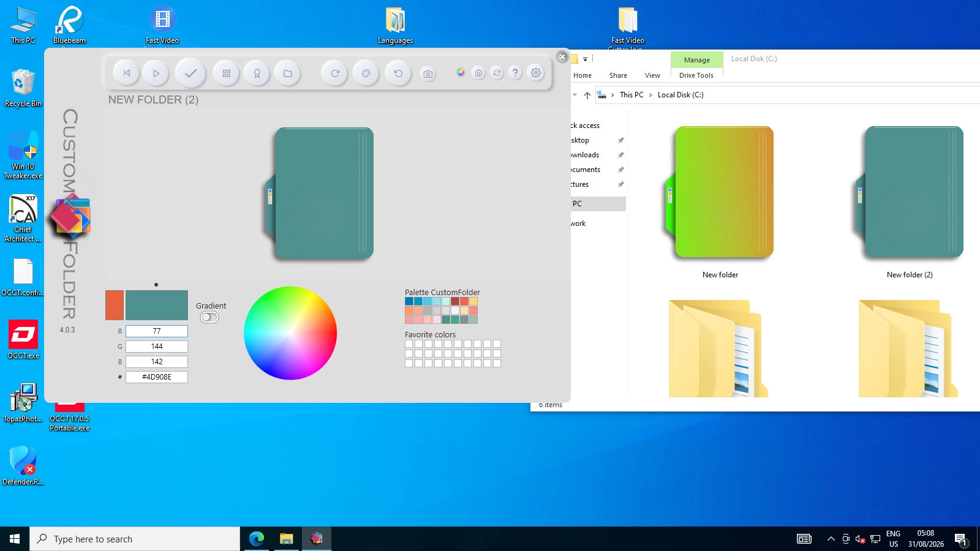This screenshot has height=551, width=980.
Task: Open the four-squares grid view button
Action: [227, 73]
